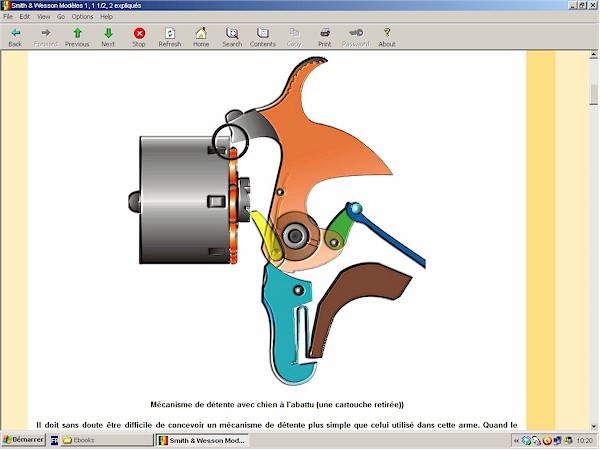
Task: Minimize the Smith & Wesson window
Action: [x=573, y=5]
